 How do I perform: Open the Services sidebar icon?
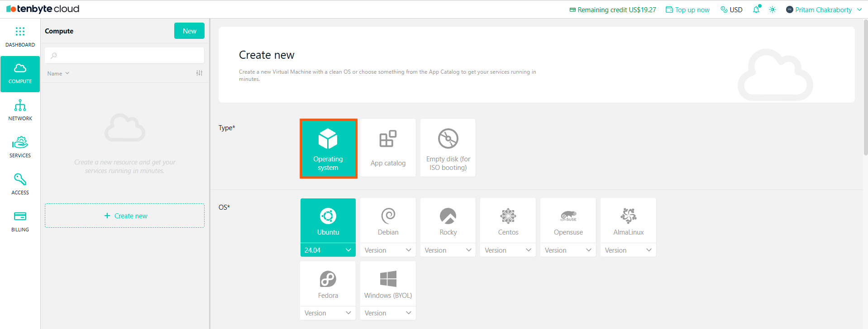(x=20, y=142)
